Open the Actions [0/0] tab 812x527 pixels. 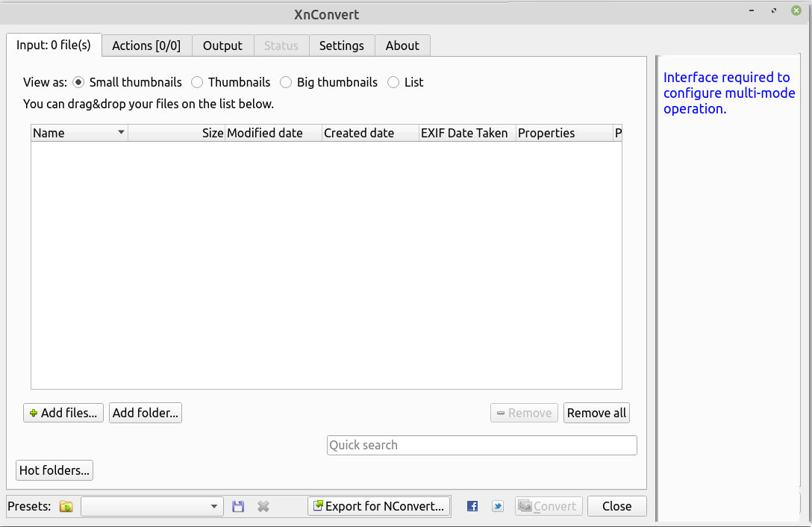(x=146, y=46)
